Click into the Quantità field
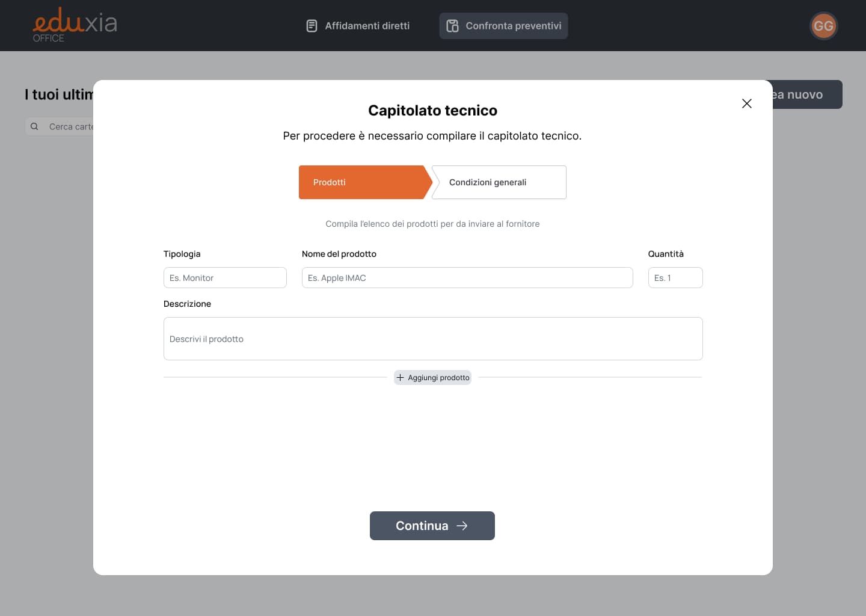This screenshot has width=866, height=616. point(675,278)
